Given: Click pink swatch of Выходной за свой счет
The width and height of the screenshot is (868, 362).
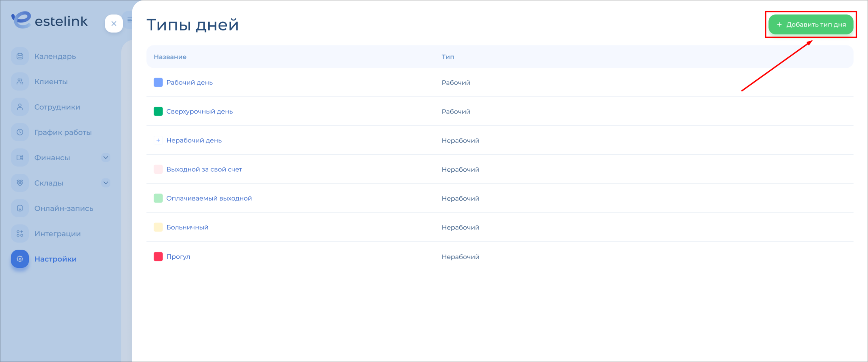Looking at the screenshot, I should coord(158,169).
